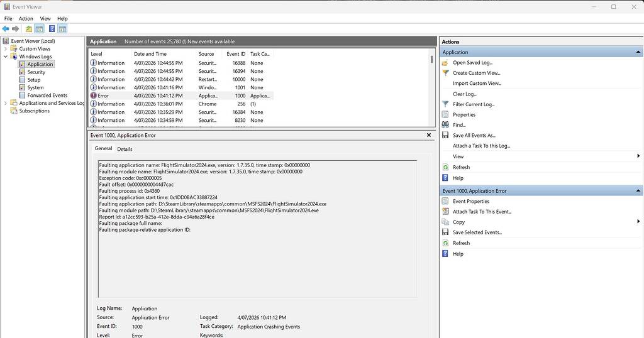Open the Help menu in menu bar

(62, 18)
